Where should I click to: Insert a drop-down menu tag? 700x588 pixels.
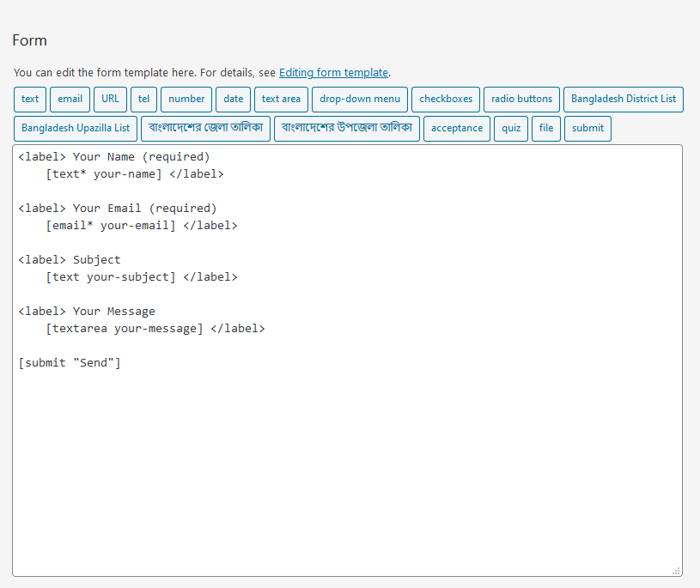click(360, 99)
